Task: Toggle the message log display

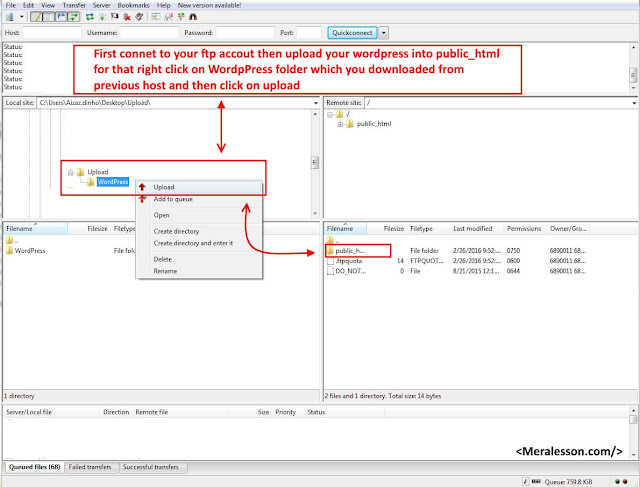Action: [x=37, y=17]
